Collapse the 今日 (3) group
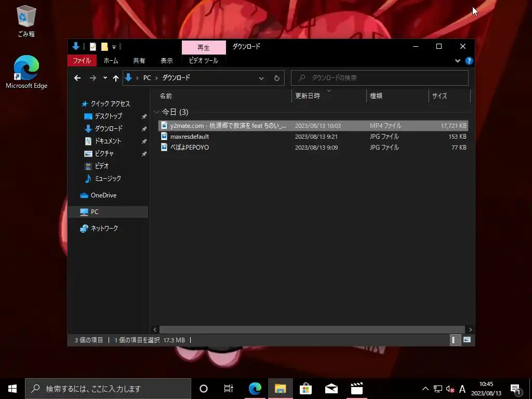 (156, 112)
